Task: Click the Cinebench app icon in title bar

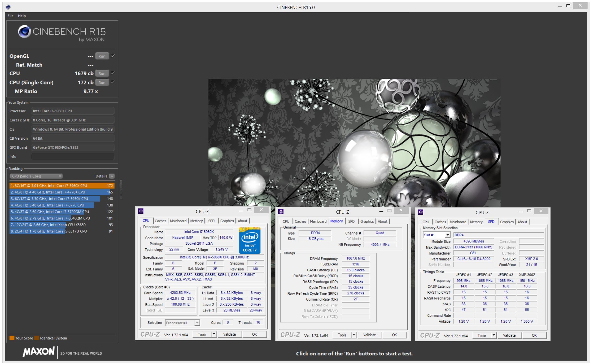Action: (8, 7)
